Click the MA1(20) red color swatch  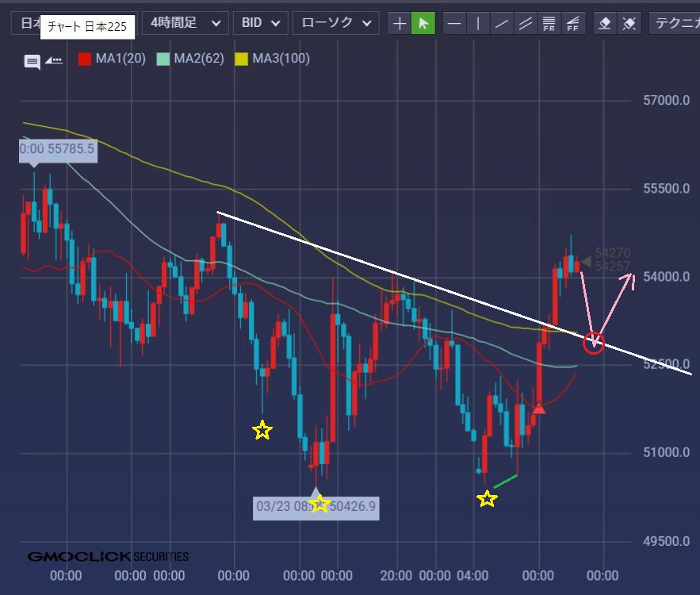(84, 59)
